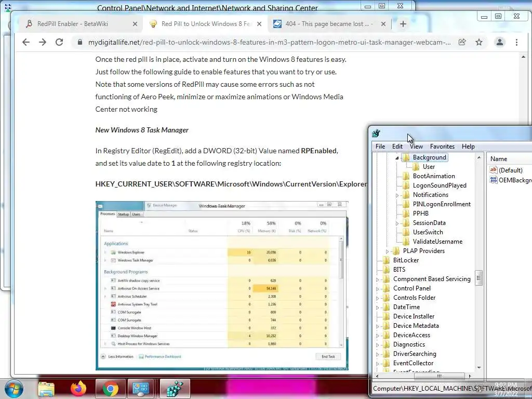This screenshot has height=399, width=532.
Task: Select the BitLocker registry key
Action: (x=406, y=260)
